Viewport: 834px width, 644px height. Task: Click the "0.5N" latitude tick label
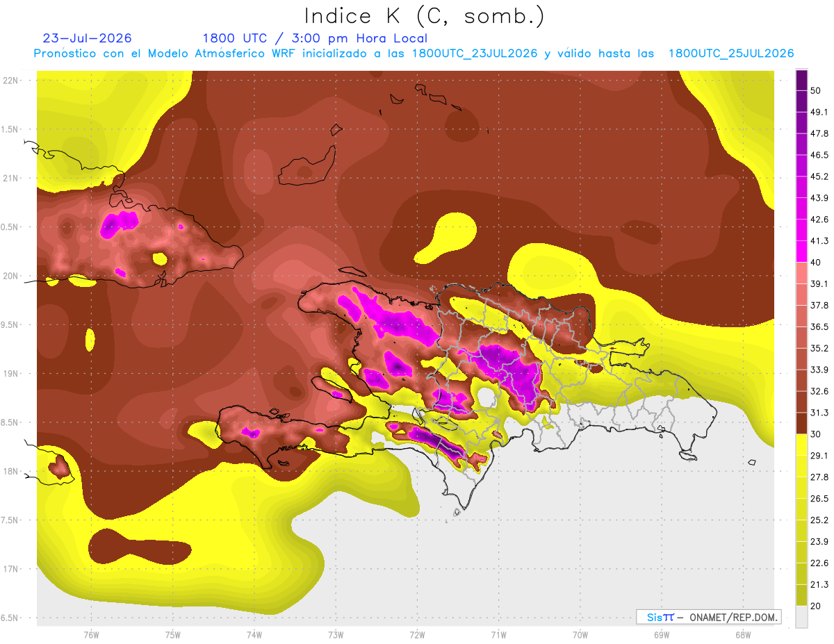pos(10,226)
